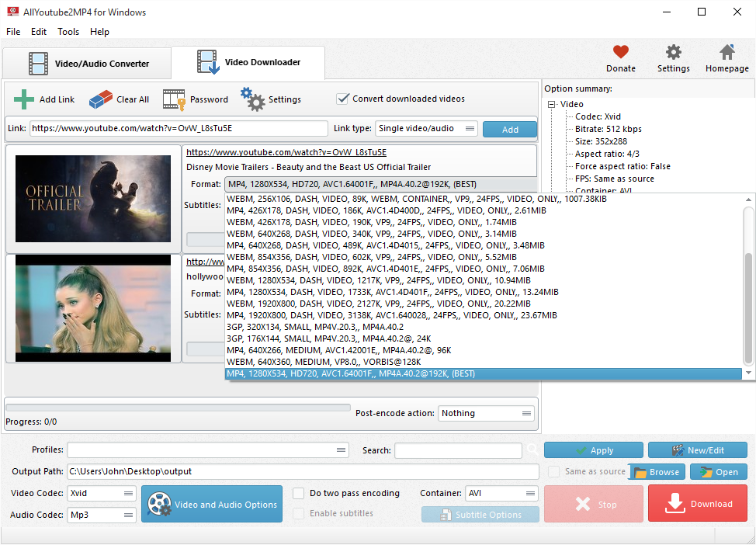Select WEBM 640X360 MEDIUM VP8.0 format
756x545 pixels.
click(484, 362)
